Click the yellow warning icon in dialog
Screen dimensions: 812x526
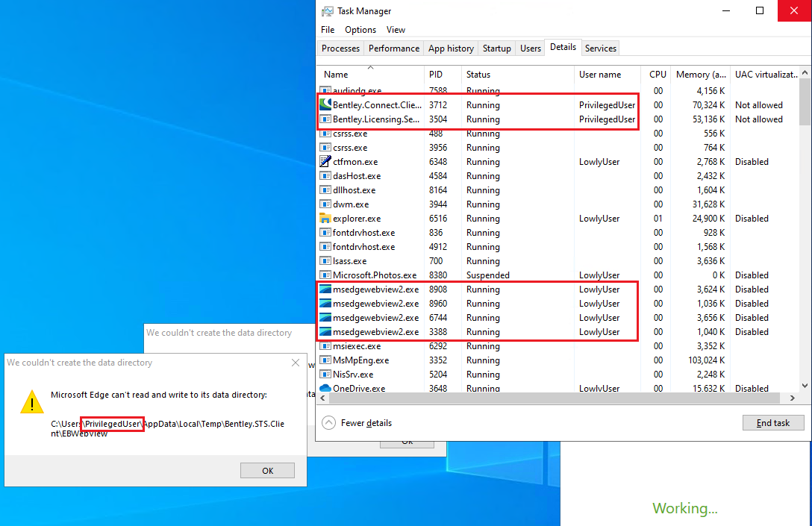(31, 401)
